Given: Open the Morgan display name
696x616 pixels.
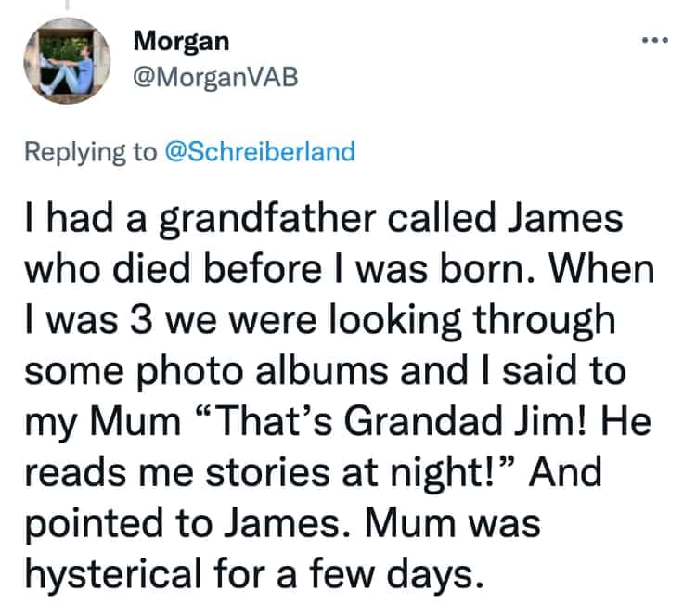Looking at the screenshot, I should coord(182,41).
